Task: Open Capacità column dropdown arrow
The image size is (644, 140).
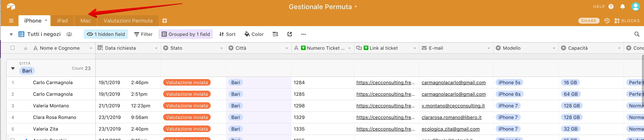Action: pyautogui.click(x=619, y=48)
